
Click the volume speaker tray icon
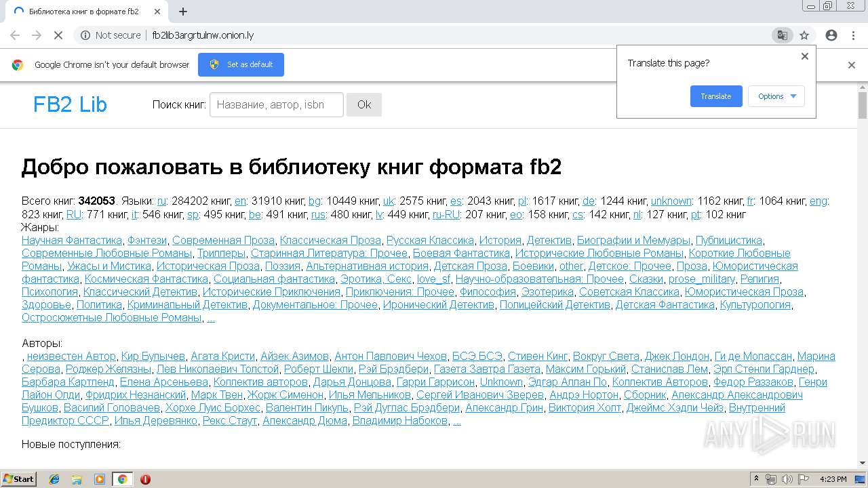point(787,479)
